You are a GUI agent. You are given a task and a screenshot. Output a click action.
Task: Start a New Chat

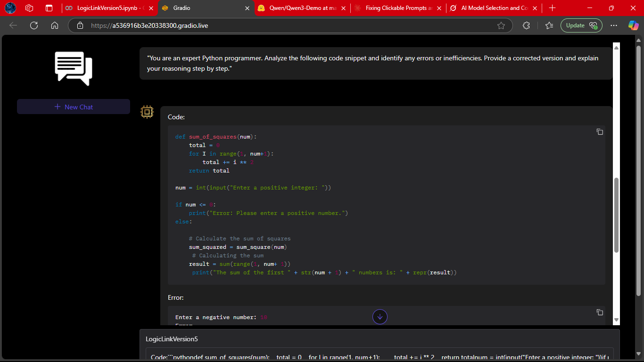(x=74, y=107)
